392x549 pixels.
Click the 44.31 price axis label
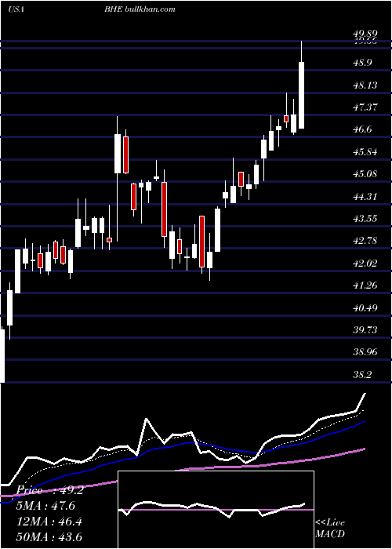365,196
